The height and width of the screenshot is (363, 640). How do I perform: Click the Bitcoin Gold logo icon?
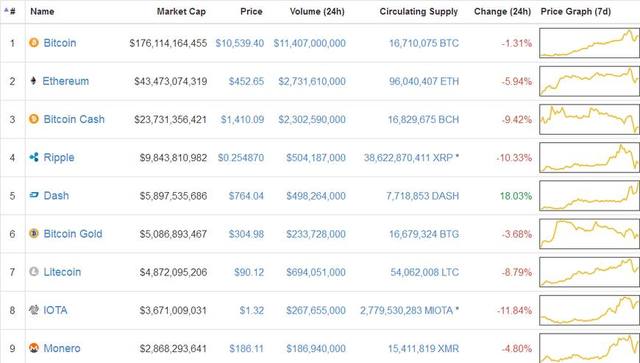[34, 233]
